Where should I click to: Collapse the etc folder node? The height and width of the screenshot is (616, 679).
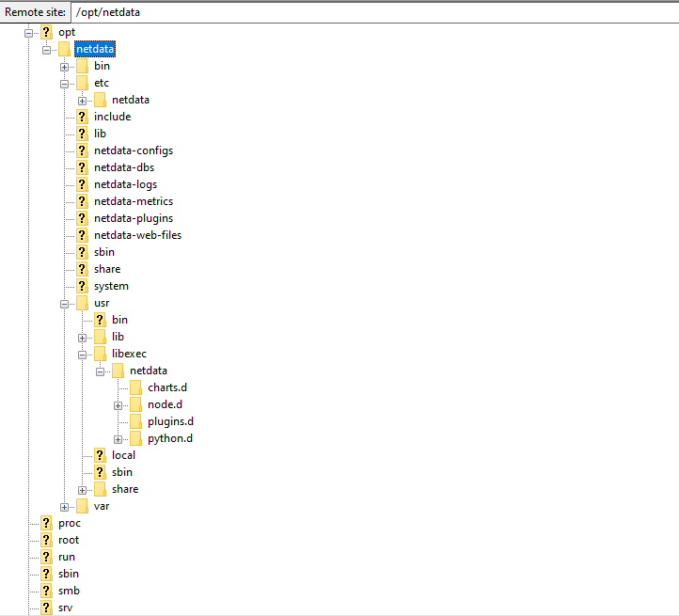pyautogui.click(x=64, y=84)
